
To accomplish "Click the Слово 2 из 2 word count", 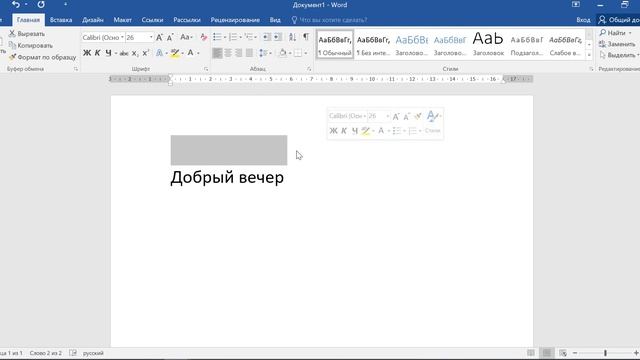I will click(x=45, y=353).
